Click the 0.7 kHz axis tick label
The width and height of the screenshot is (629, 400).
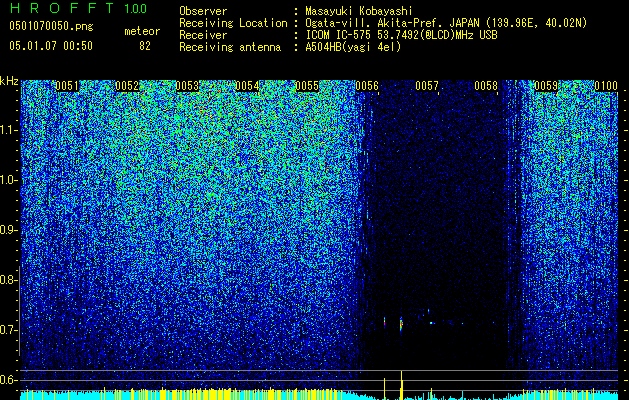click(x=8, y=330)
